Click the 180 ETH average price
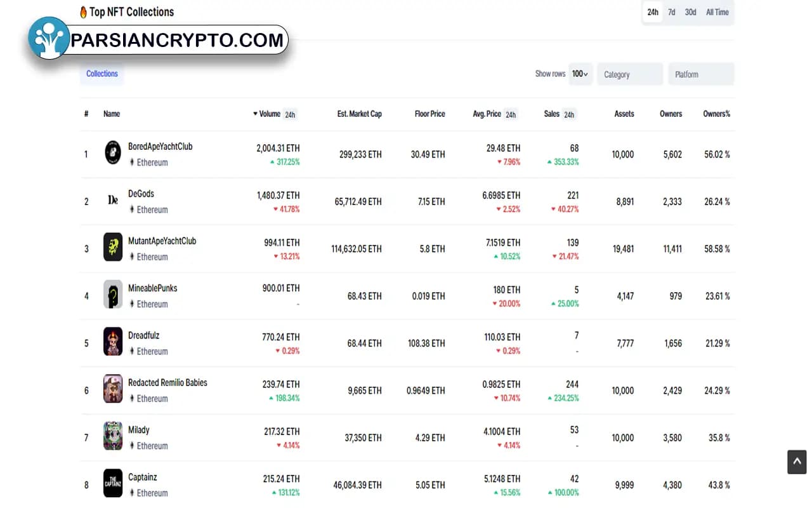Image resolution: width=812 pixels, height=508 pixels. [507, 290]
